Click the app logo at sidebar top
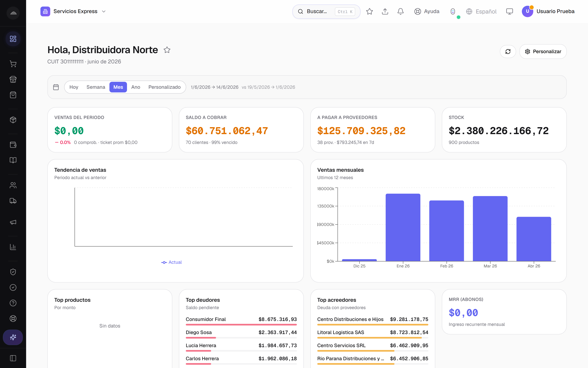Viewport: 588px width, 368px height. (13, 13)
